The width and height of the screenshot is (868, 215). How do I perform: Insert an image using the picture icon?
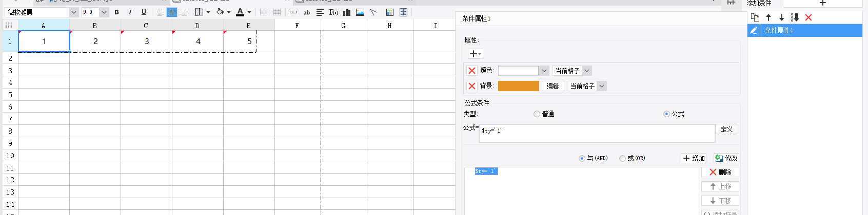click(360, 12)
